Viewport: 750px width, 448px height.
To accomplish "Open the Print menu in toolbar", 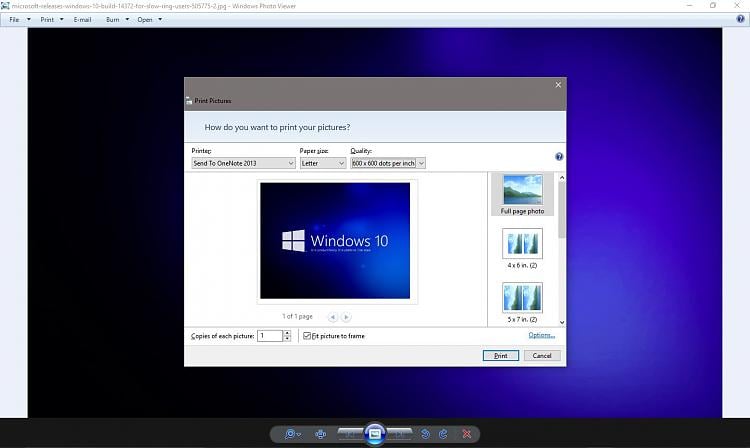I will pyautogui.click(x=52, y=20).
